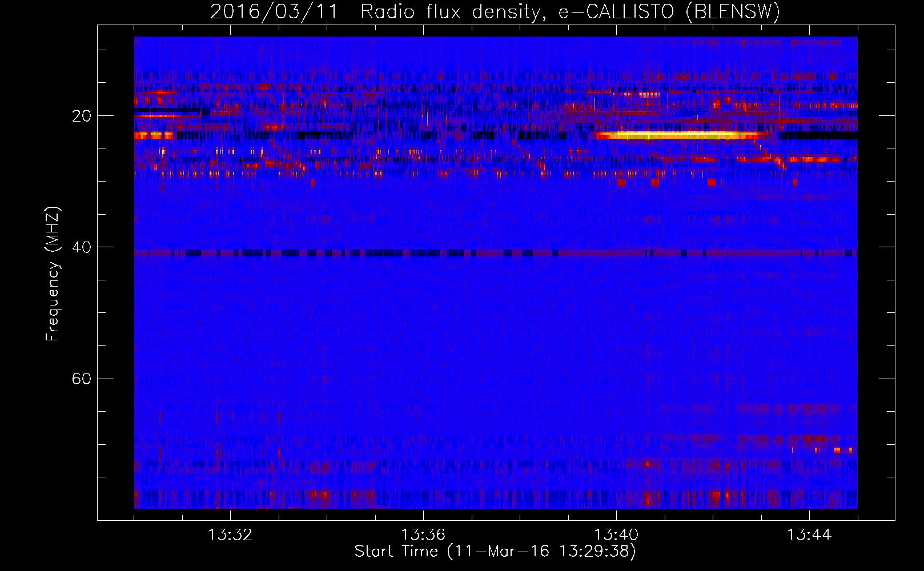Screen dimensions: 924x571
Task: Click the 20 MHz frequency tick label
Action: pyautogui.click(x=82, y=116)
